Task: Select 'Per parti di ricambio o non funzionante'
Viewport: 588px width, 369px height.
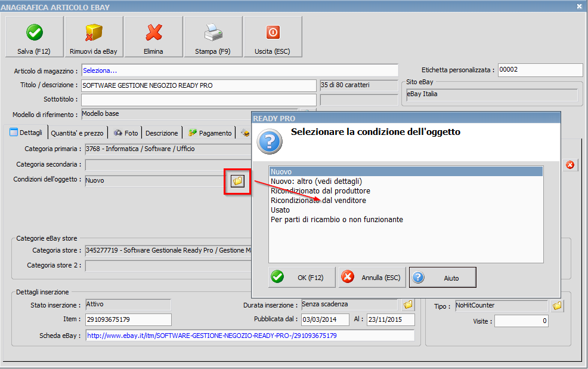Action: click(x=406, y=220)
